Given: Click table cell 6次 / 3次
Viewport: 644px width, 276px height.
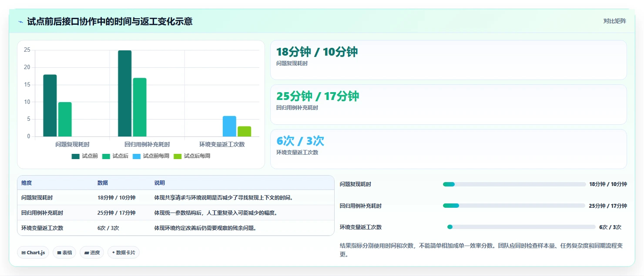Looking at the screenshot, I should tap(108, 228).
